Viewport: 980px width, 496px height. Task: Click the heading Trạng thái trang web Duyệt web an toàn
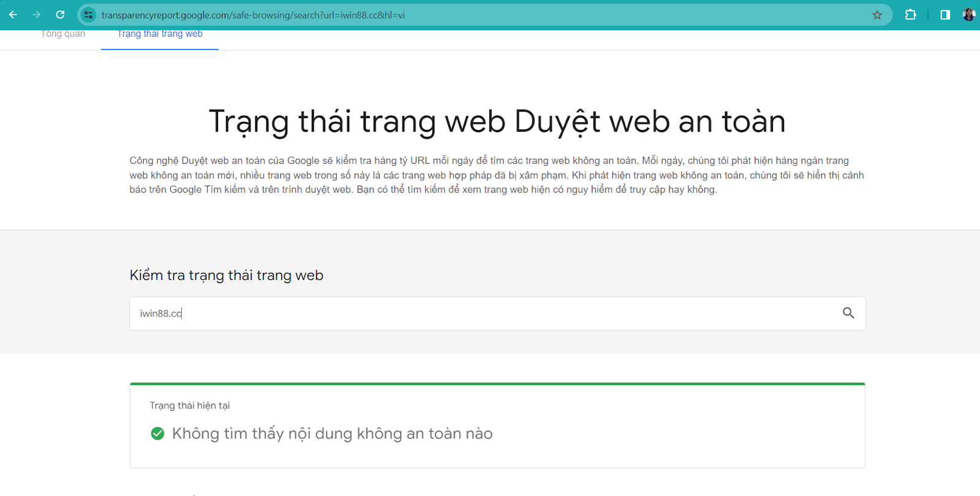point(497,121)
